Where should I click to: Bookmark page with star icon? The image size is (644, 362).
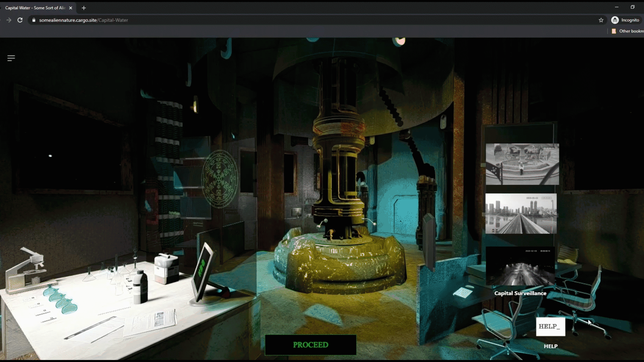click(601, 20)
